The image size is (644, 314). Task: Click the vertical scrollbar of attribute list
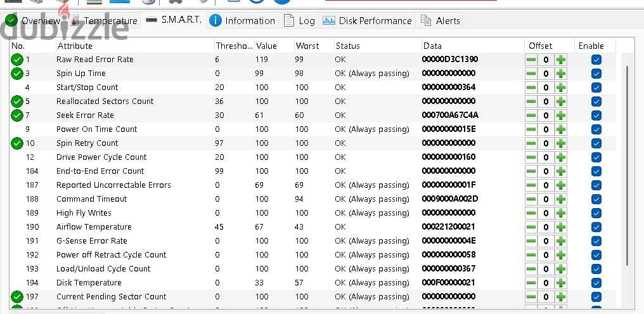pos(627,164)
